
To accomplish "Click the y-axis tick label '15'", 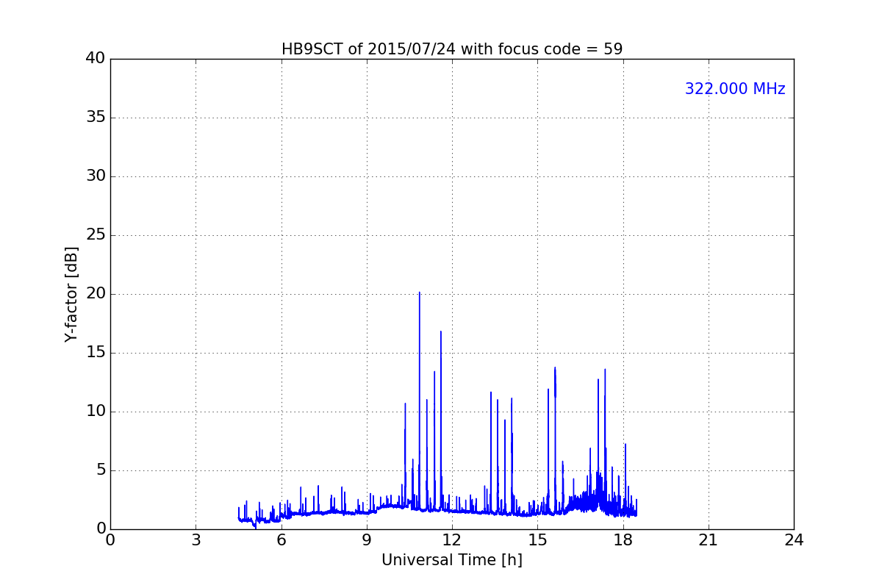I will coord(96,353).
